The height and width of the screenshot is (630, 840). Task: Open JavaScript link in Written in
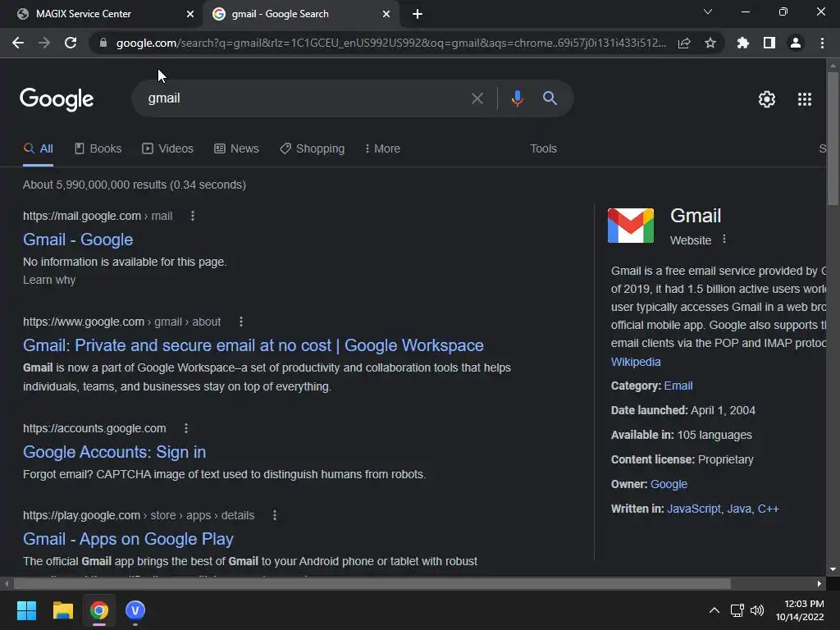(694, 509)
